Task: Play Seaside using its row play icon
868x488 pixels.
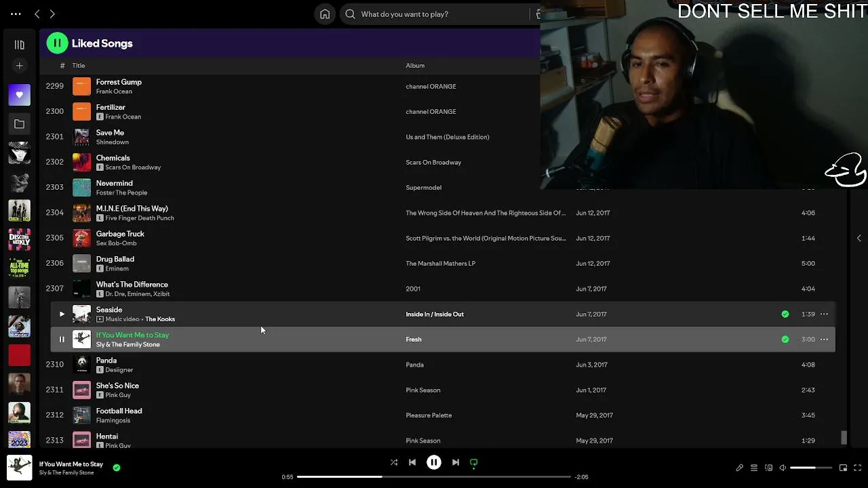Action: (62, 314)
